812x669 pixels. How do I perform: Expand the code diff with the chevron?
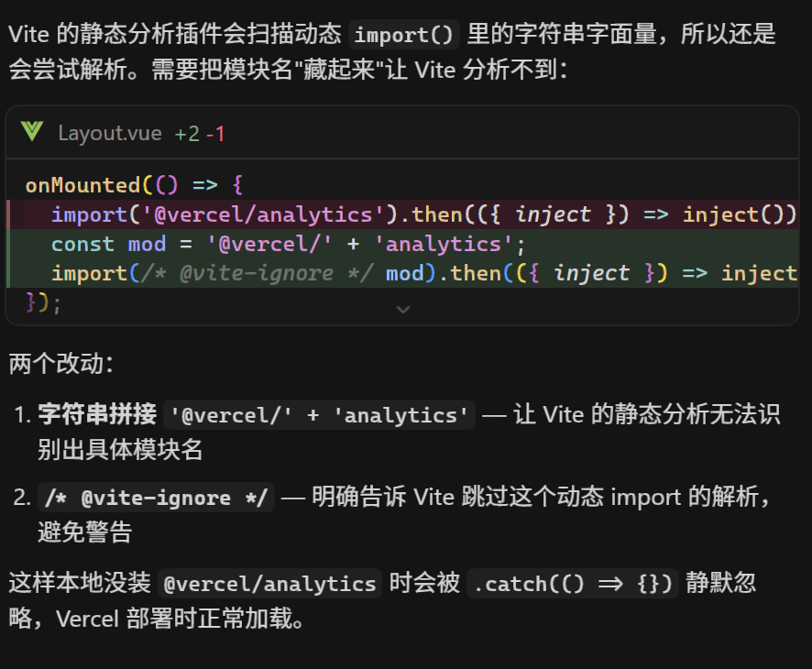pos(403,310)
